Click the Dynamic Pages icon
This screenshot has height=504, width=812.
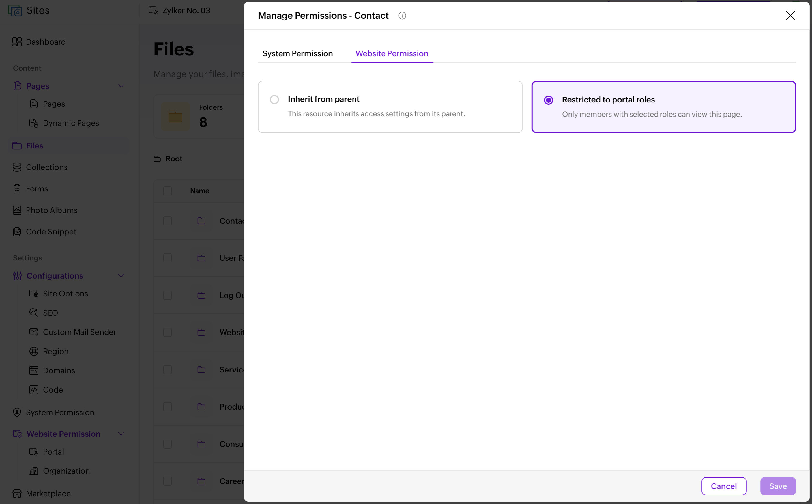pos(34,123)
